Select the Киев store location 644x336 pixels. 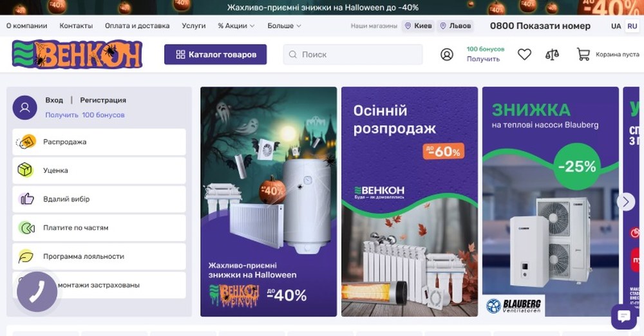coord(418,26)
